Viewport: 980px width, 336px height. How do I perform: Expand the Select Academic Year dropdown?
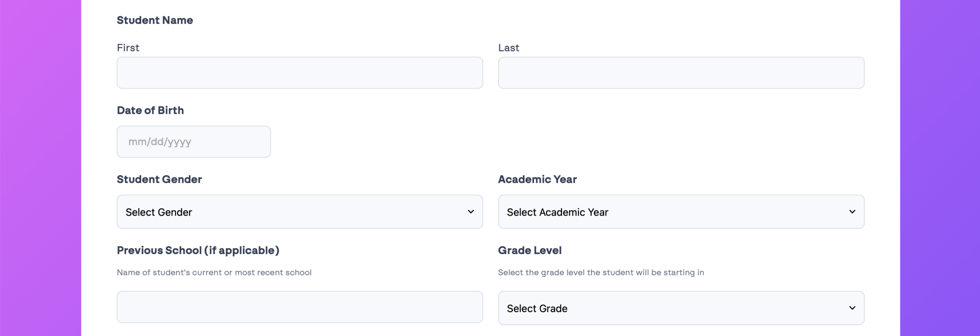click(x=681, y=212)
